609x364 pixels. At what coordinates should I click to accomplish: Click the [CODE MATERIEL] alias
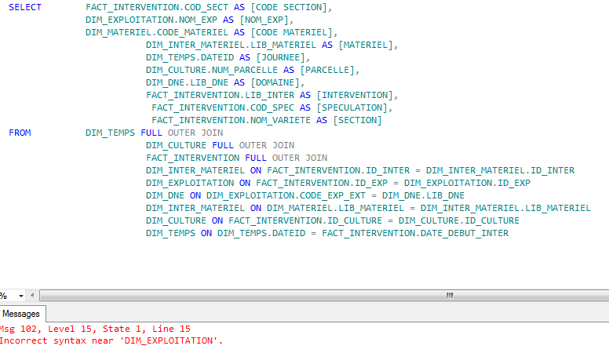[291, 32]
